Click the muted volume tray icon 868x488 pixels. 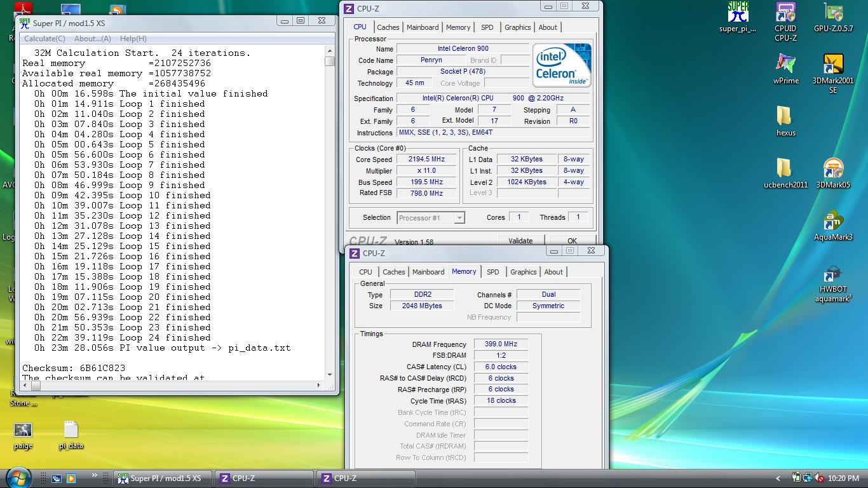click(x=819, y=478)
